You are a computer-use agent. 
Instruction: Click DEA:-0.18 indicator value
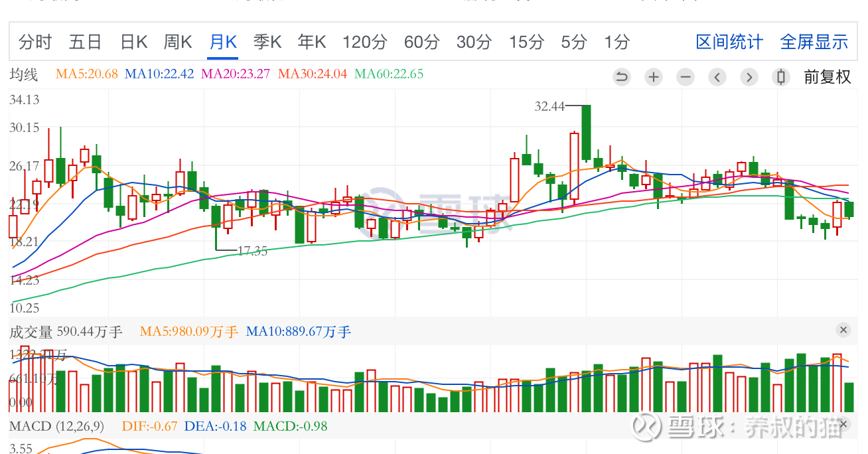216,426
